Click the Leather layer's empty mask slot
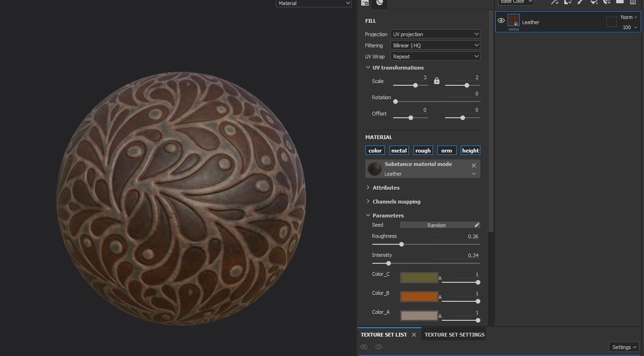The height and width of the screenshot is (356, 644). tap(612, 22)
